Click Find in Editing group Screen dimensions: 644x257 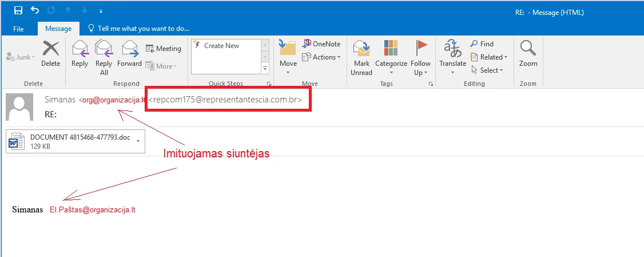coord(482,44)
